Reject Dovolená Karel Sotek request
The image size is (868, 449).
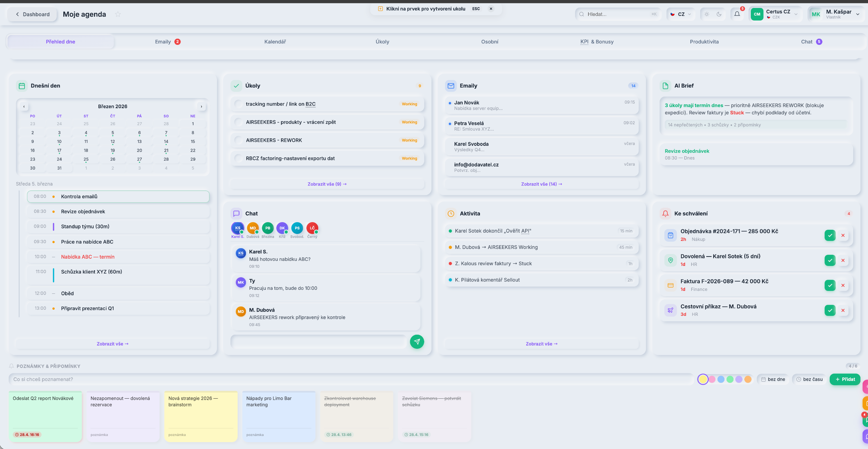click(x=843, y=260)
